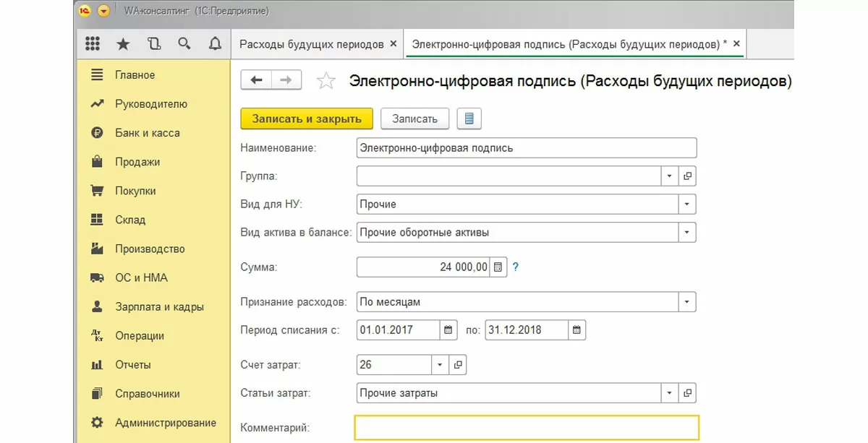The height and width of the screenshot is (443, 868).
Task: Open calendar for write-off start date
Action: pos(448,330)
